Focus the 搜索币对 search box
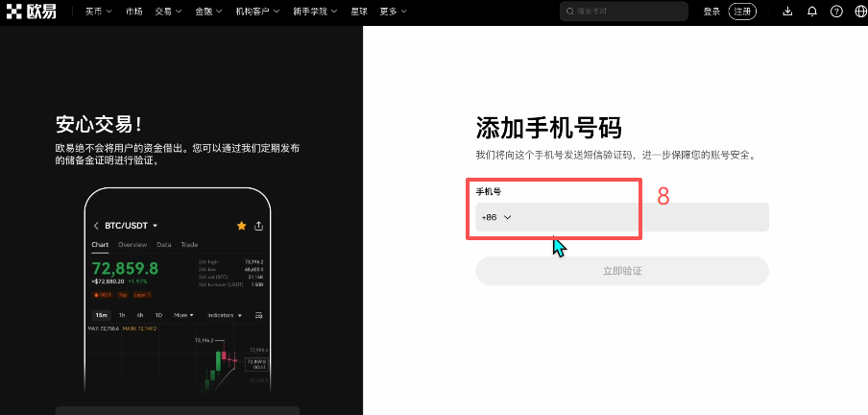 click(624, 12)
